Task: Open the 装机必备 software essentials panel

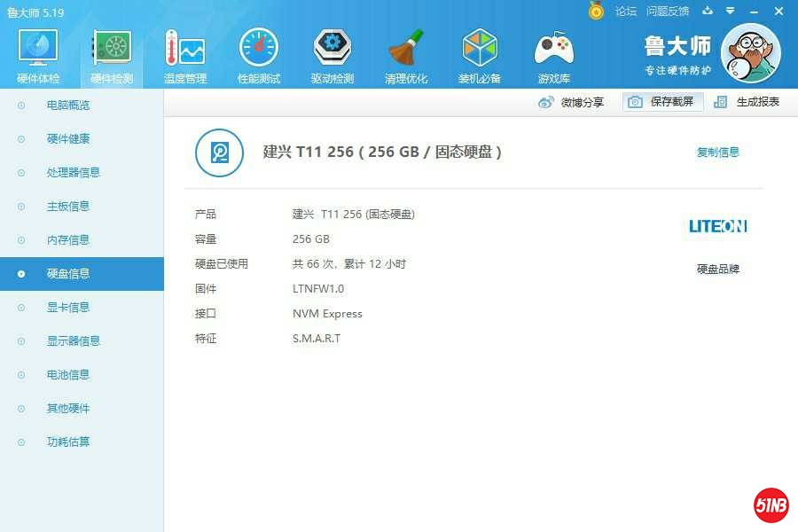Action: 480,53
